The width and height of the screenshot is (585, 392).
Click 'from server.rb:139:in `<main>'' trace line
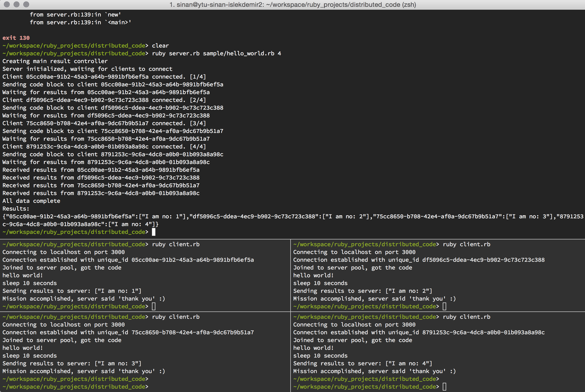[81, 22]
